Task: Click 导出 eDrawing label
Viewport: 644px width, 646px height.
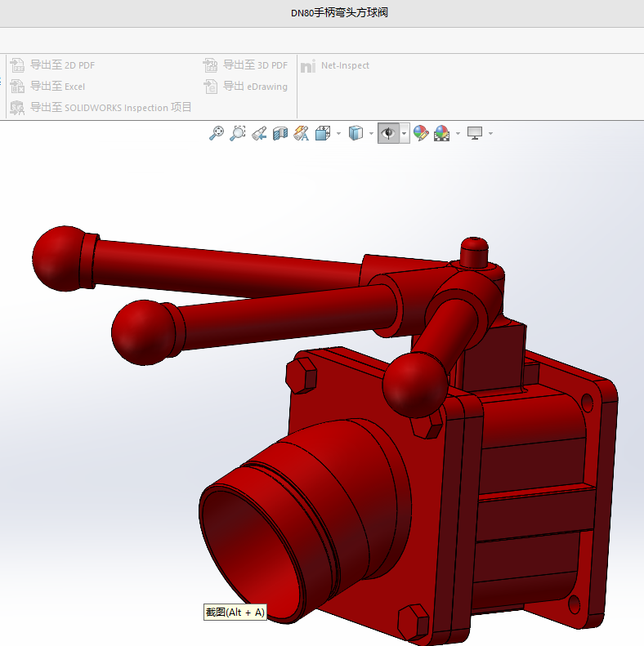Action: point(255,86)
